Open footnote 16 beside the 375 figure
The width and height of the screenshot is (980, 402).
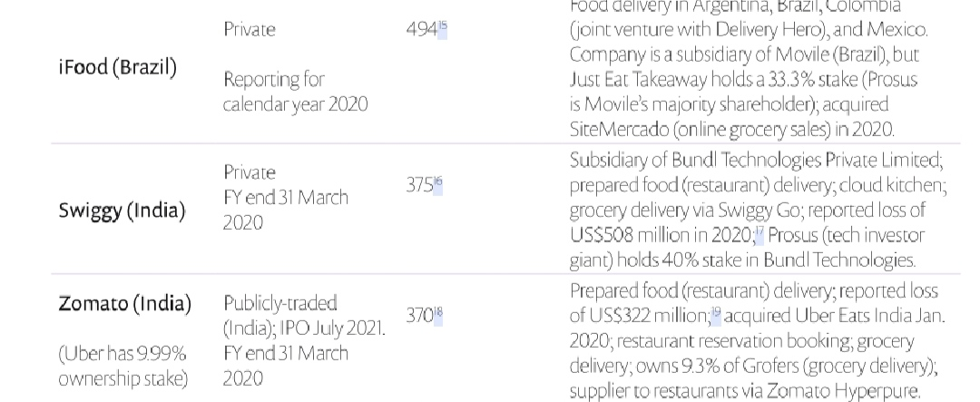point(438,185)
